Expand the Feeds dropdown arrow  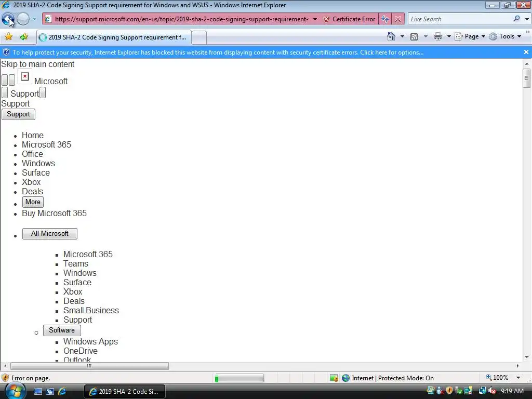point(425,36)
